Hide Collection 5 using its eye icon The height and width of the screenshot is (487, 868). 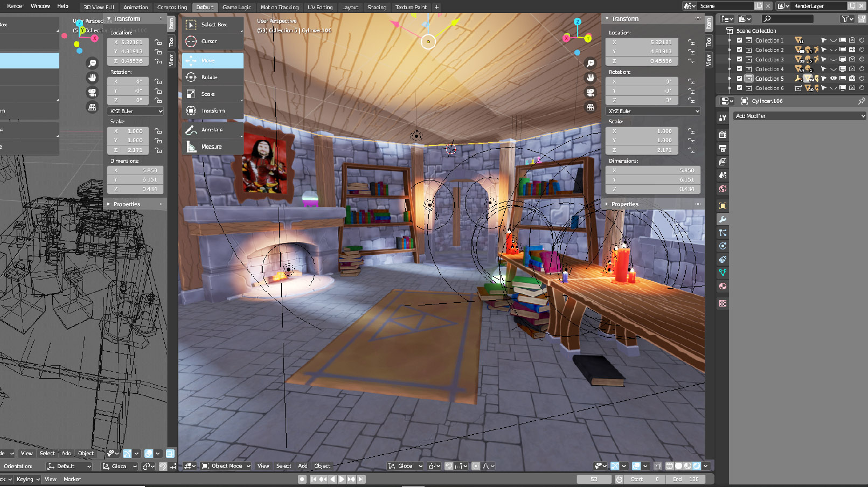click(833, 79)
